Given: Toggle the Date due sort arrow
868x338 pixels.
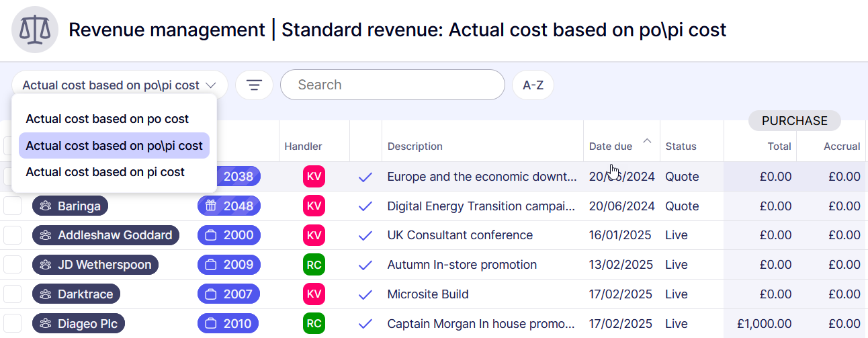Looking at the screenshot, I should click(647, 141).
